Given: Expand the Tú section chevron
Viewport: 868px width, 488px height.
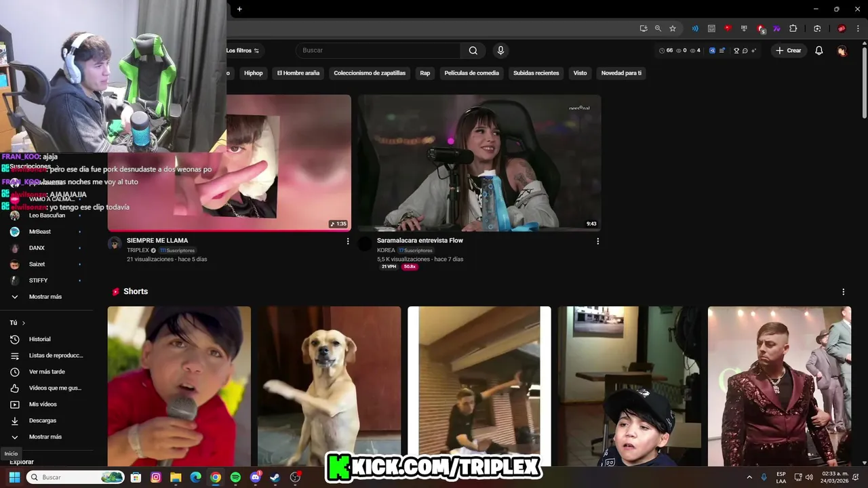Looking at the screenshot, I should click(x=23, y=323).
